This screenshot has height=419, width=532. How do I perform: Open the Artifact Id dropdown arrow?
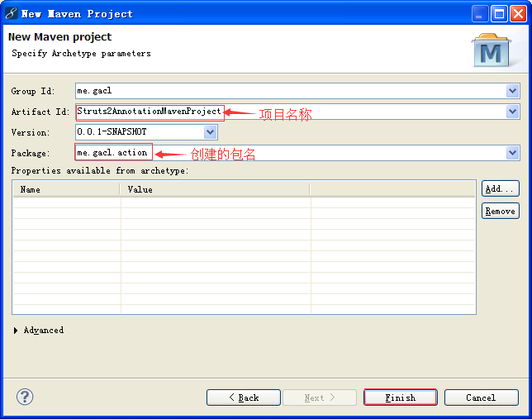click(x=512, y=112)
